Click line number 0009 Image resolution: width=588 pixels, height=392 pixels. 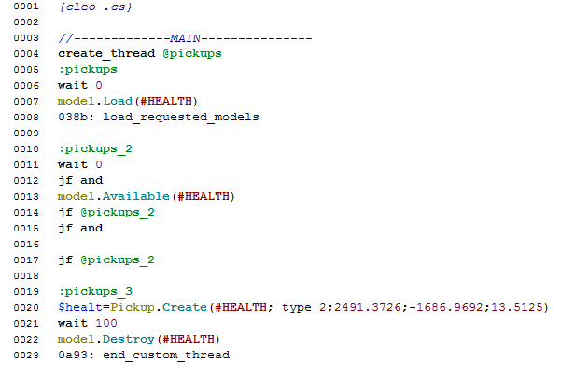pyautogui.click(x=26, y=133)
